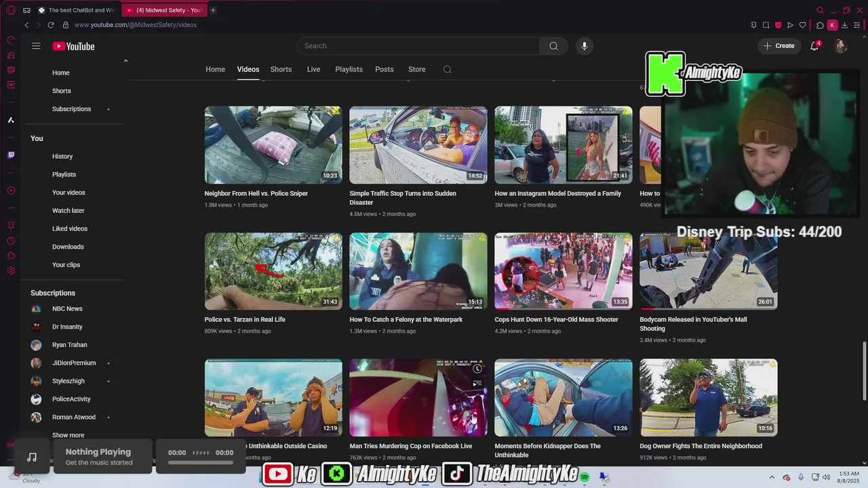Open the extensions puzzle icon
Screen dimensions: 868x488
tap(820, 25)
